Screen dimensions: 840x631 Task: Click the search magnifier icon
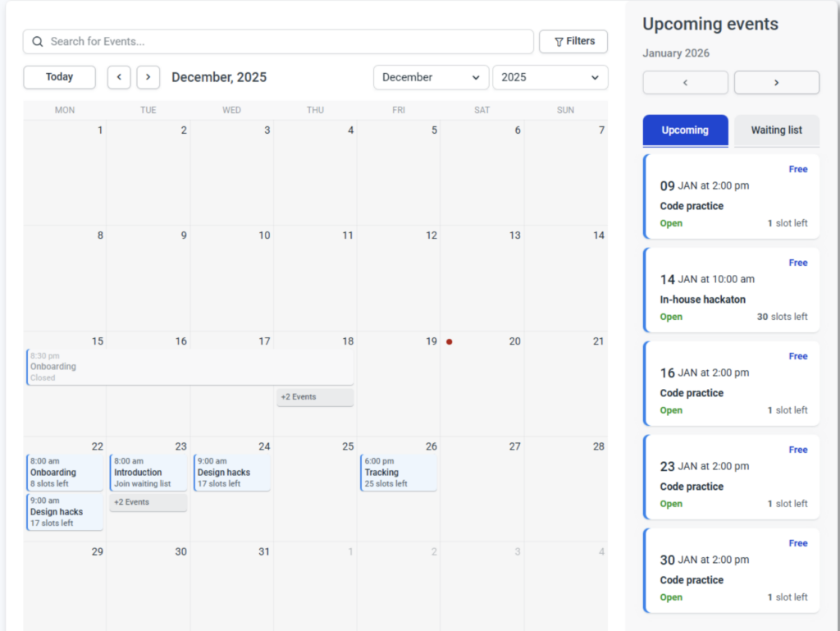38,41
